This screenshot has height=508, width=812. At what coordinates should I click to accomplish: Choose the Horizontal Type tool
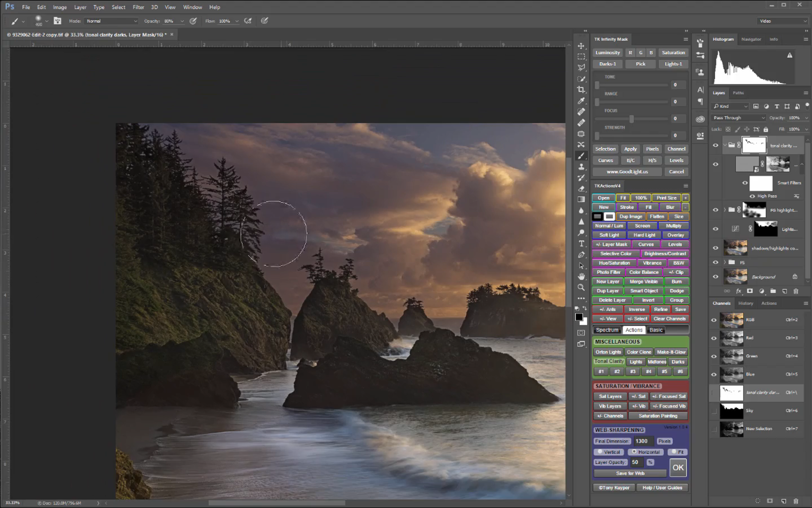(x=581, y=244)
